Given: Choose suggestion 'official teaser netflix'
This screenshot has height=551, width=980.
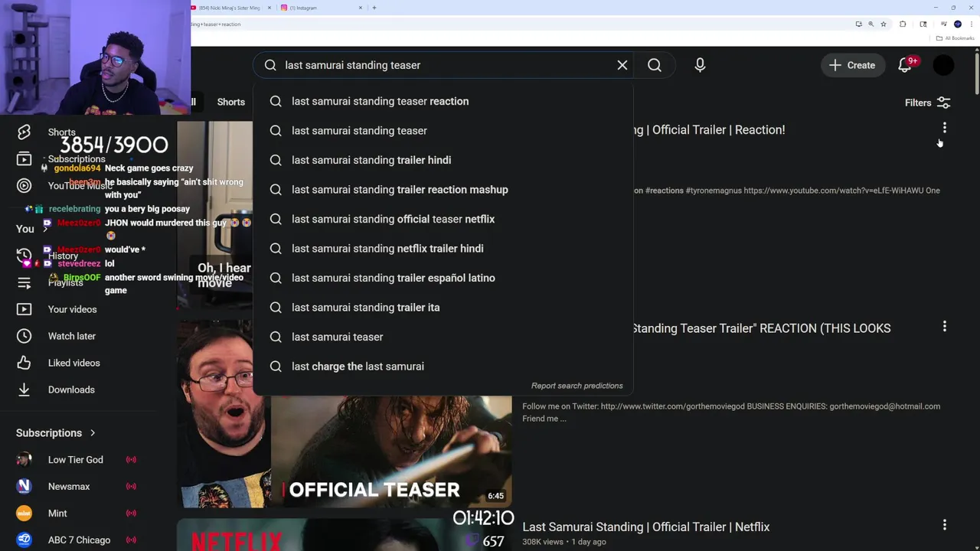Looking at the screenshot, I should pos(443,219).
